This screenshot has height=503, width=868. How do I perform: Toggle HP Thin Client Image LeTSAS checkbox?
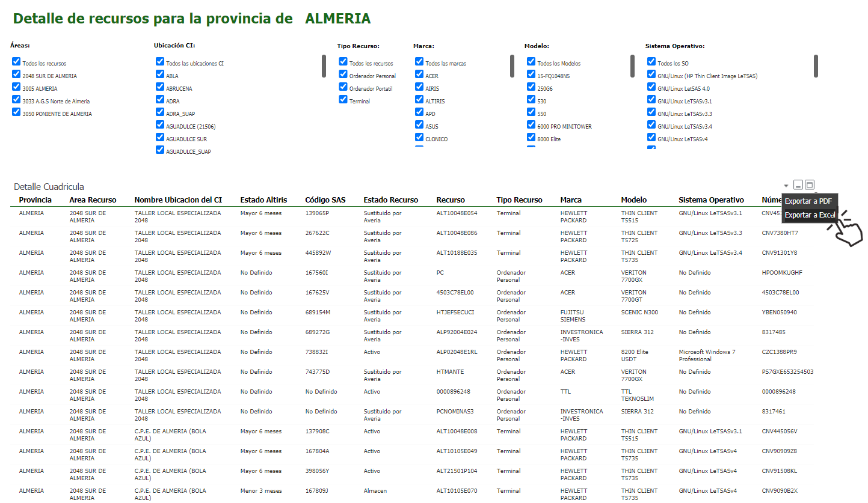[x=651, y=74]
